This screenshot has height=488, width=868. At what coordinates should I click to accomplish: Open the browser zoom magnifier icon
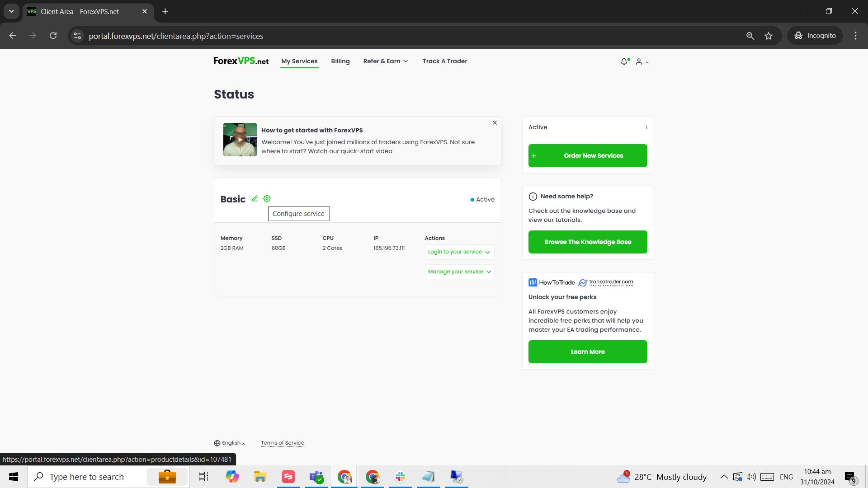point(750,36)
